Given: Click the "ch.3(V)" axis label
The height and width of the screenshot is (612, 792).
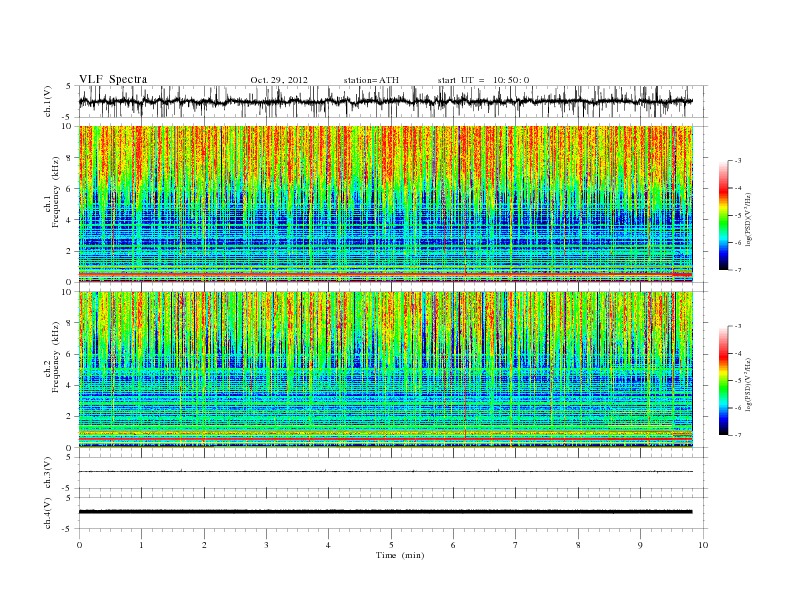Looking at the screenshot, I should [48, 473].
